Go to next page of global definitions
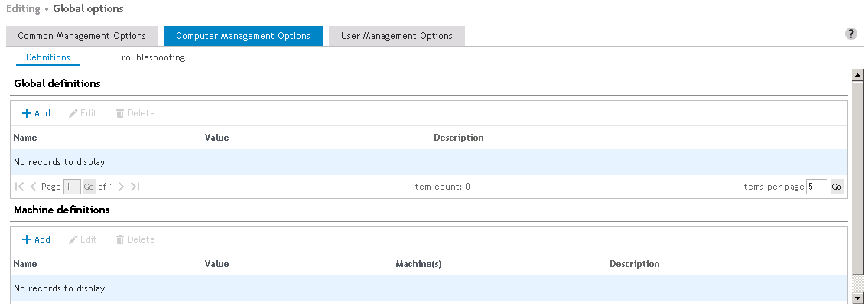This screenshot has height=306, width=868. (x=122, y=187)
